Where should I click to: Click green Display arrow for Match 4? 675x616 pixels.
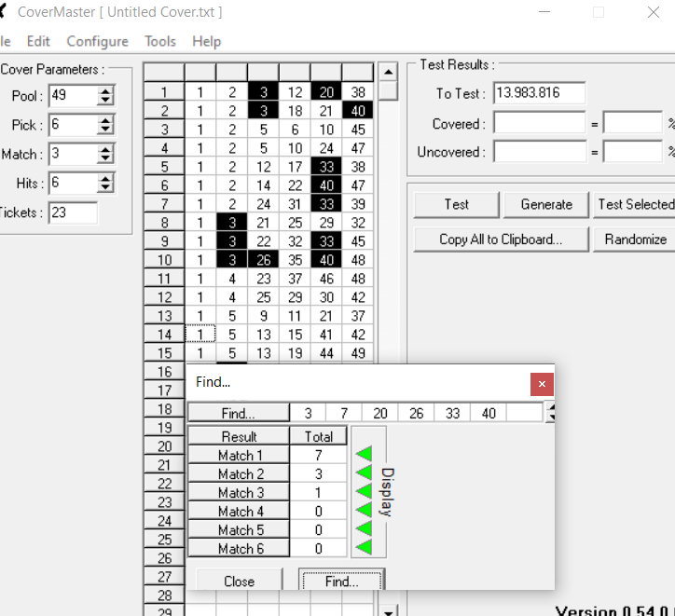tap(365, 510)
